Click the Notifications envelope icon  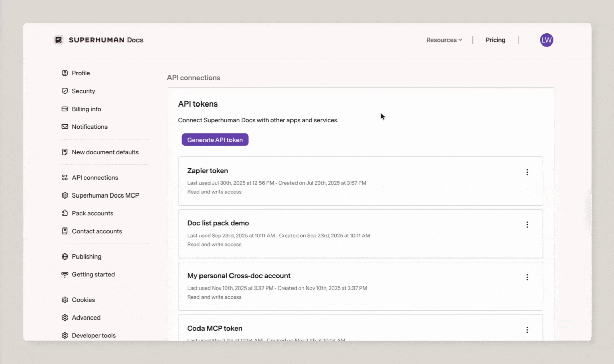click(x=65, y=127)
